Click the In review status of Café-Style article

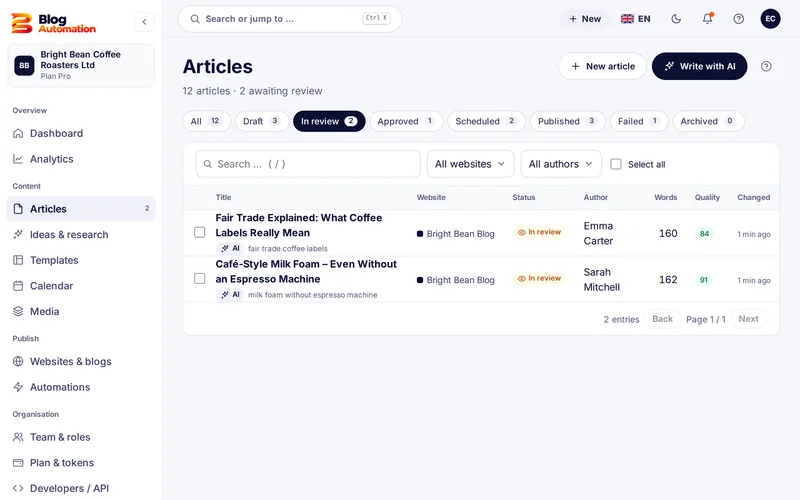click(539, 279)
